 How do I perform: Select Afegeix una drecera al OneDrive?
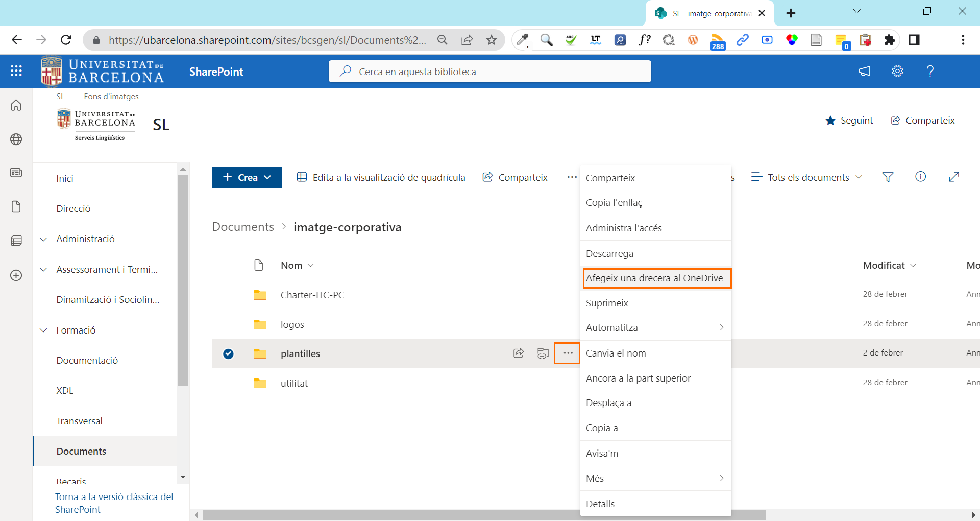[x=655, y=278]
